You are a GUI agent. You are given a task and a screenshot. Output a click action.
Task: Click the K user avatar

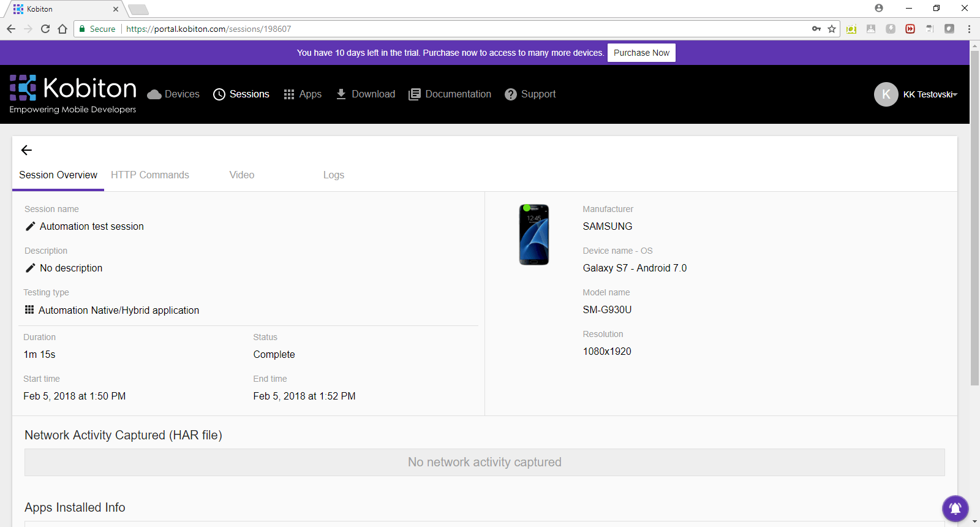tap(886, 94)
